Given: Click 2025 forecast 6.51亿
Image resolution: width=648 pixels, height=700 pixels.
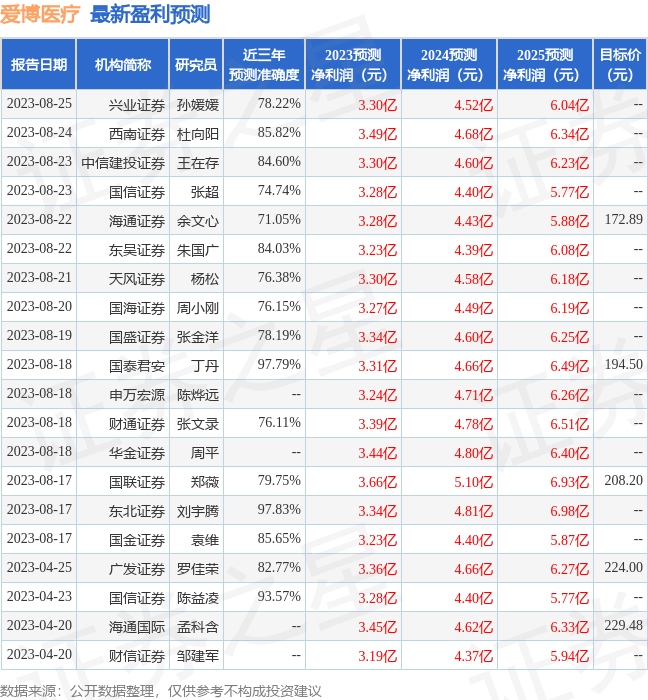Looking at the screenshot, I should 569,425.
